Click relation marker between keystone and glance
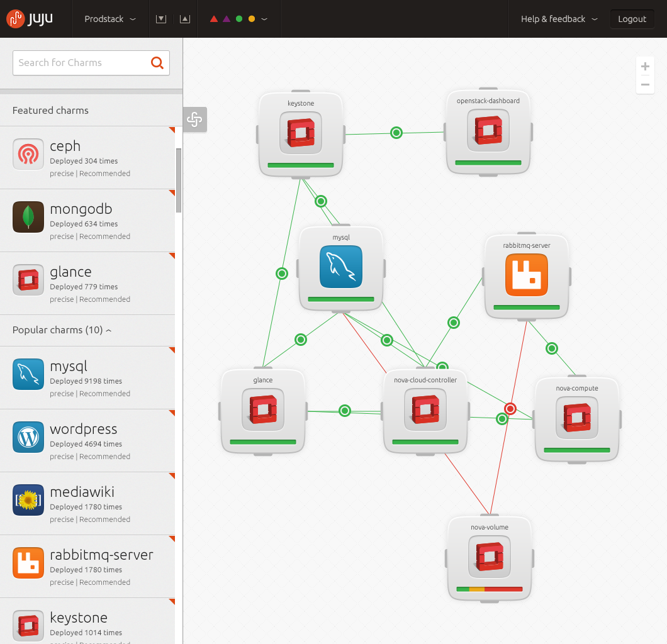This screenshot has width=667, height=644. click(282, 274)
